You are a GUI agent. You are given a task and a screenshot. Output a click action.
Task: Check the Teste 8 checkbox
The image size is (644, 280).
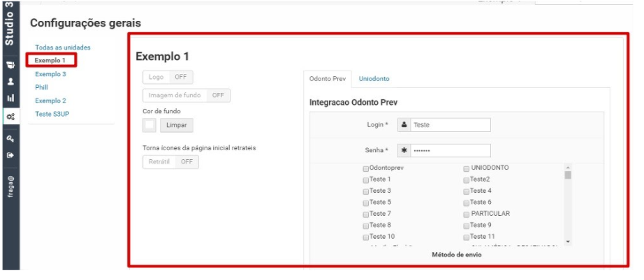pos(365,226)
